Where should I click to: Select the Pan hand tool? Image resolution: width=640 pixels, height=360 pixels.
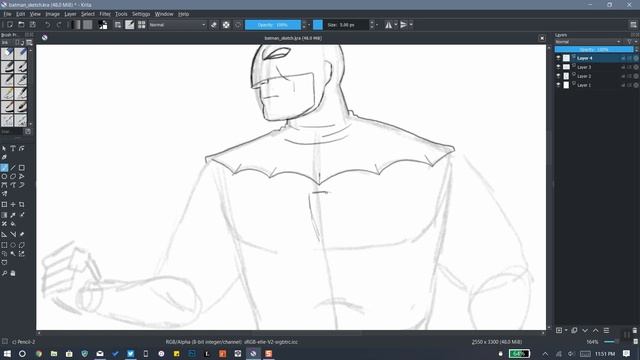click(13, 273)
